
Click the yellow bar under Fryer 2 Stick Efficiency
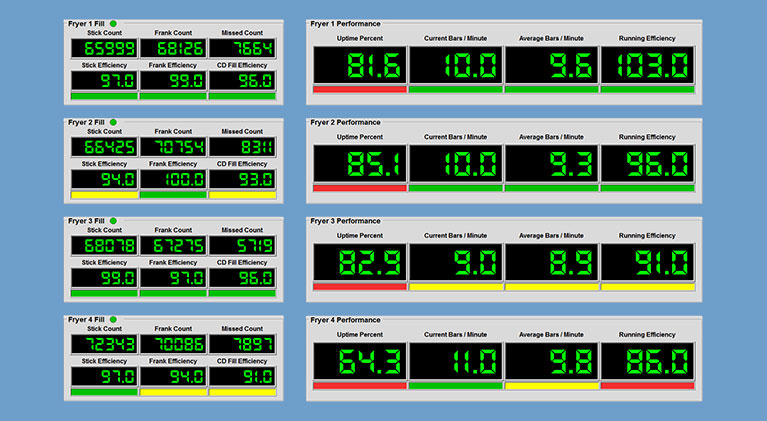coord(104,195)
